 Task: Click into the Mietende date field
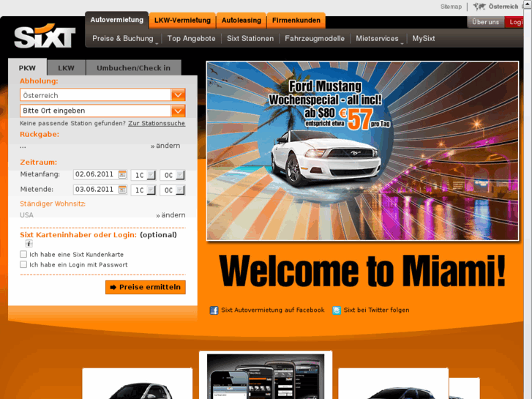96,190
